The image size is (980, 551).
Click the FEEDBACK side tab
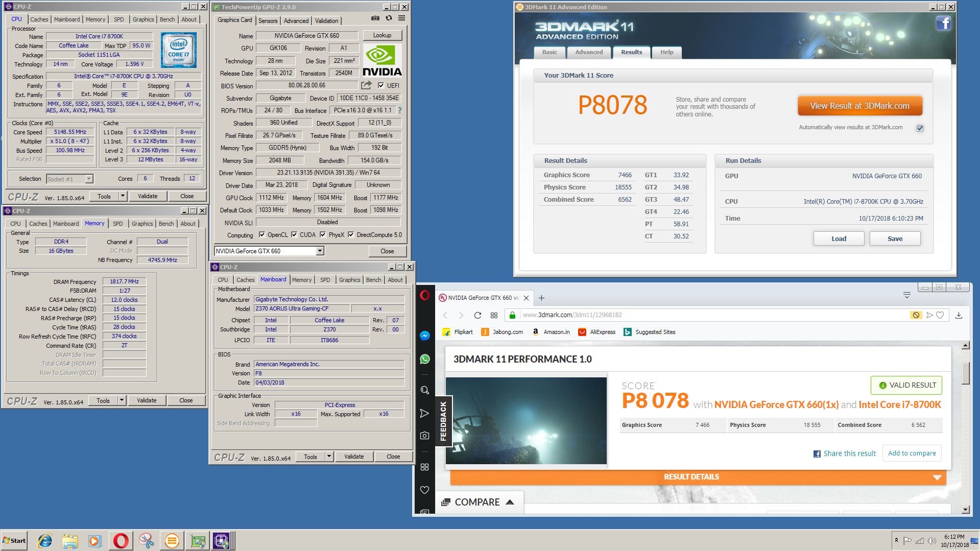point(443,421)
